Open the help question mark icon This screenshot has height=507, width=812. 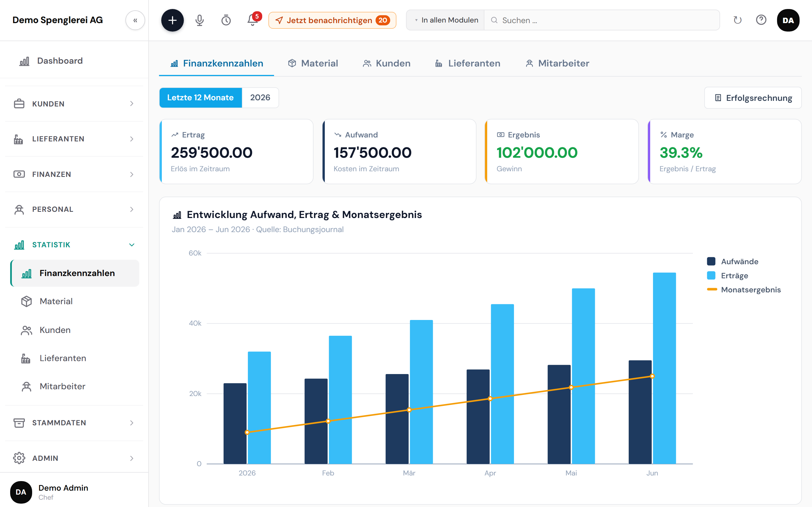click(x=761, y=20)
